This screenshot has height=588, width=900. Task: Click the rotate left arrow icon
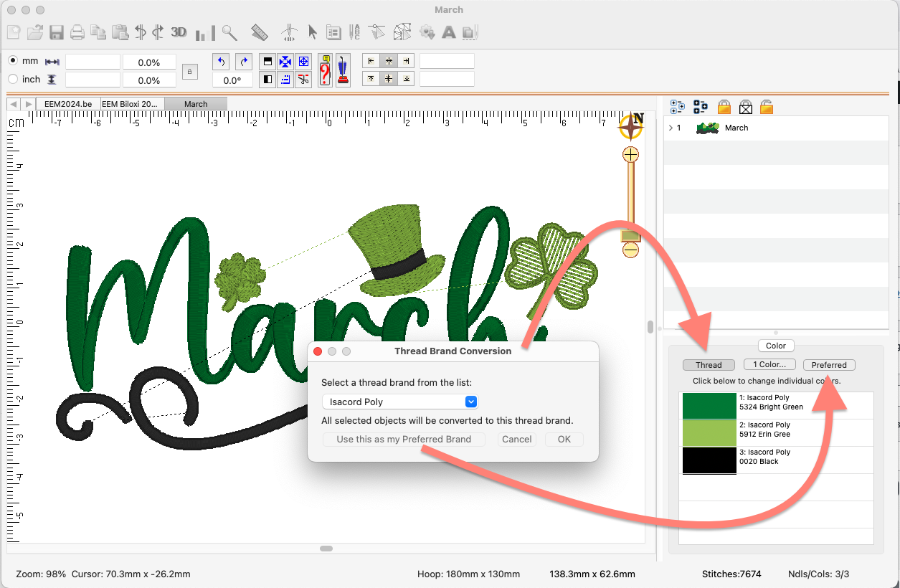tap(222, 62)
